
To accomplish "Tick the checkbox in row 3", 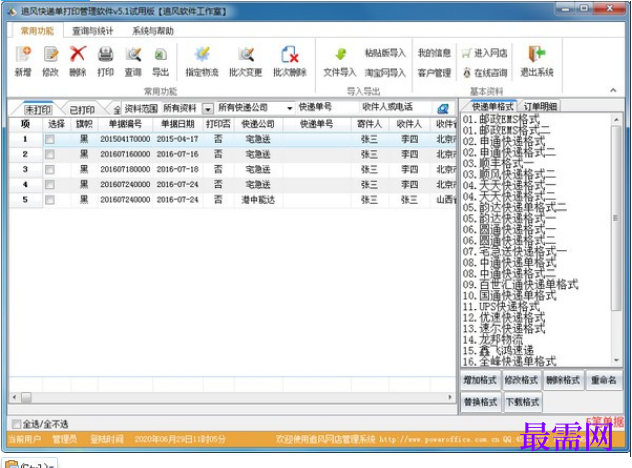I will tap(50, 170).
